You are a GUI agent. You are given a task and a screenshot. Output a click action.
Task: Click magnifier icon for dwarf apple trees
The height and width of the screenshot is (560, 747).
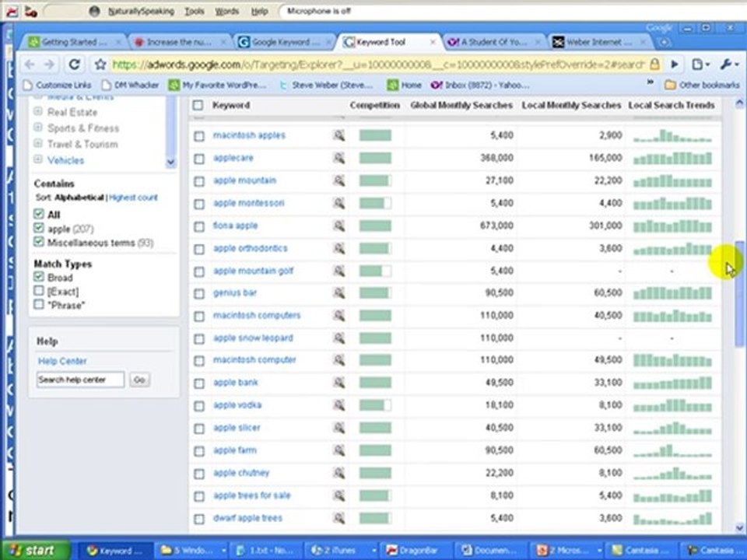[x=338, y=518]
